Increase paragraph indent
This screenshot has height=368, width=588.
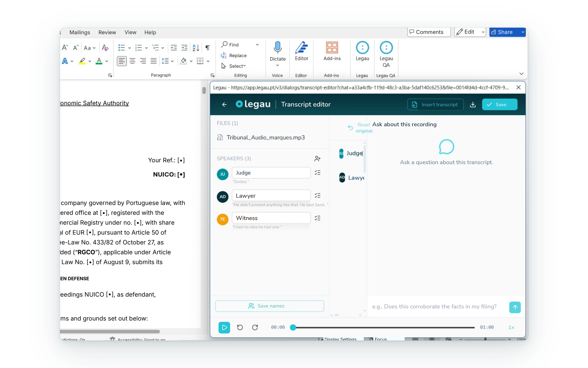point(184,48)
